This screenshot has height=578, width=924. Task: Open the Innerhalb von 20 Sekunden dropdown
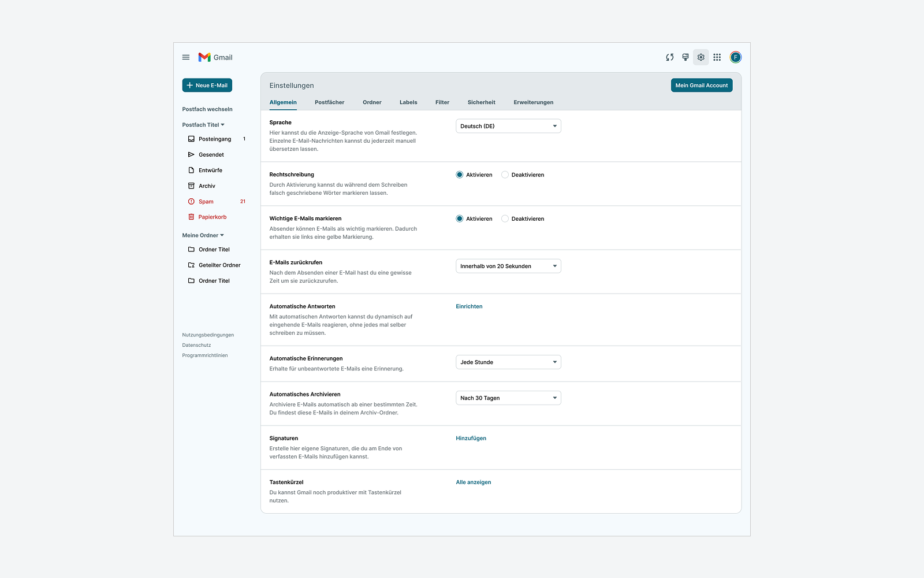[x=508, y=266]
